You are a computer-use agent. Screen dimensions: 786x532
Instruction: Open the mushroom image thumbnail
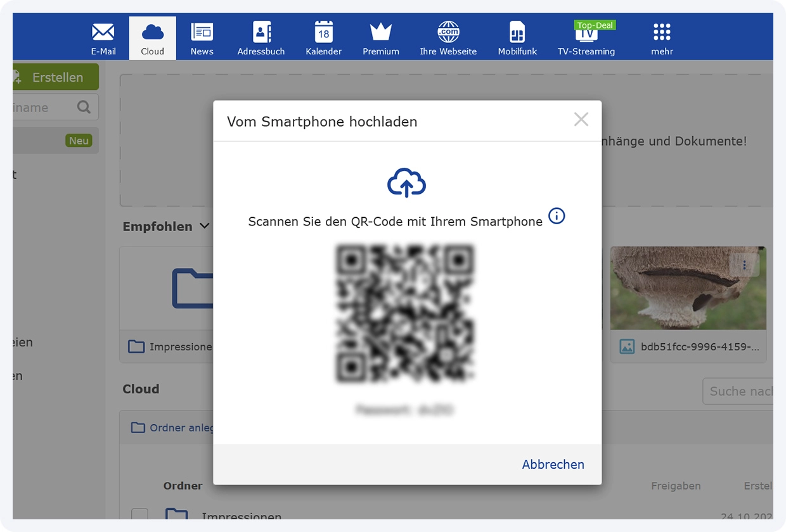(x=688, y=288)
